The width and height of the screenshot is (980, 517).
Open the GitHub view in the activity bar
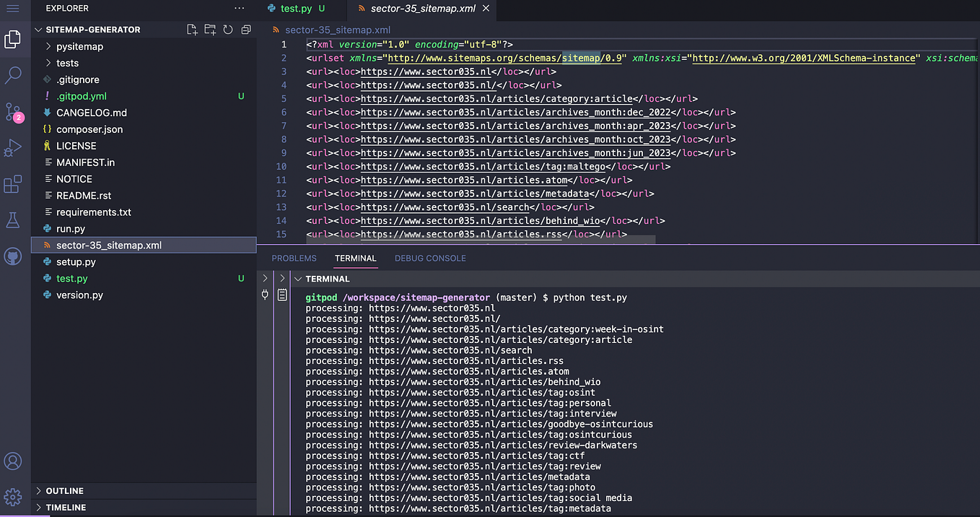pyautogui.click(x=13, y=256)
